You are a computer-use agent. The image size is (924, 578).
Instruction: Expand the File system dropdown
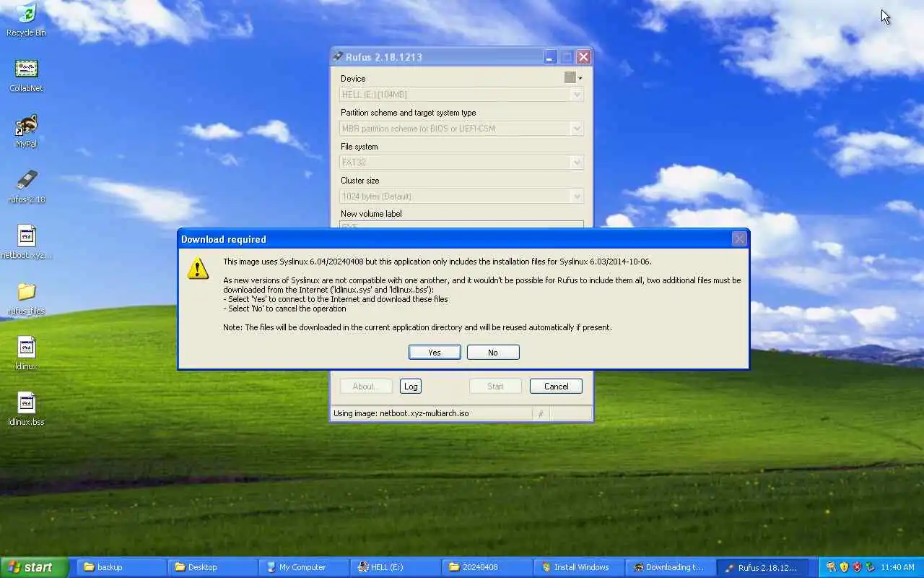[x=577, y=162]
